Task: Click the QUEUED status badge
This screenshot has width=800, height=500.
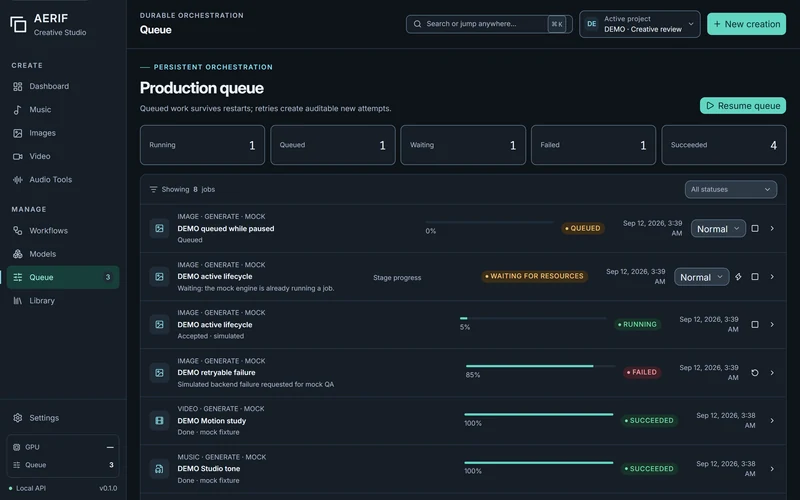Action: pyautogui.click(x=583, y=229)
